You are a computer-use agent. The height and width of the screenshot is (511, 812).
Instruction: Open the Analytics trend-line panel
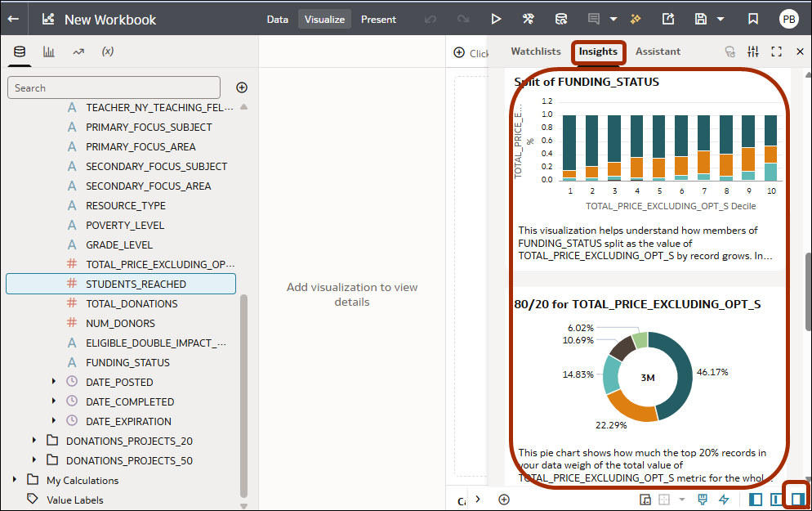tap(78, 51)
